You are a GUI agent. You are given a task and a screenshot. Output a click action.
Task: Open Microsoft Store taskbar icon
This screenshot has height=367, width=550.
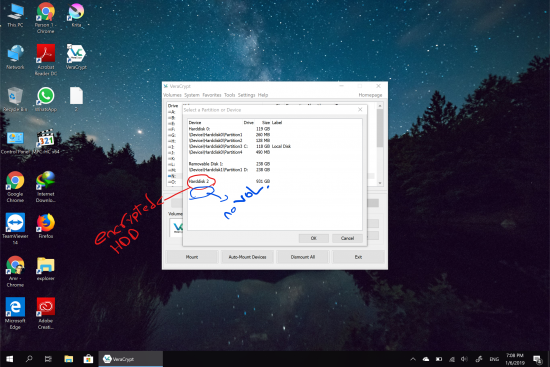[x=88, y=359]
